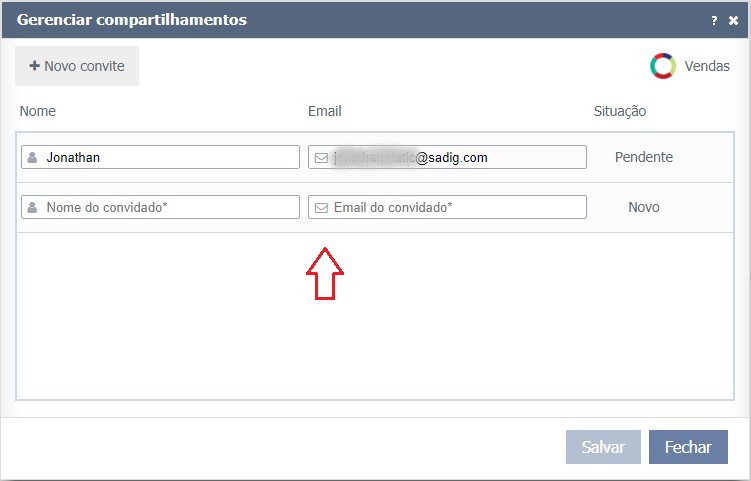Click the help question mark icon
This screenshot has width=751, height=481.
click(714, 20)
